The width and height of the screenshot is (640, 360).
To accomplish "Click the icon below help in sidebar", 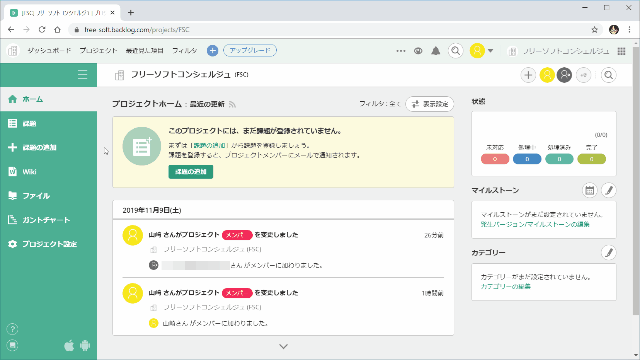I will pos(12,345).
